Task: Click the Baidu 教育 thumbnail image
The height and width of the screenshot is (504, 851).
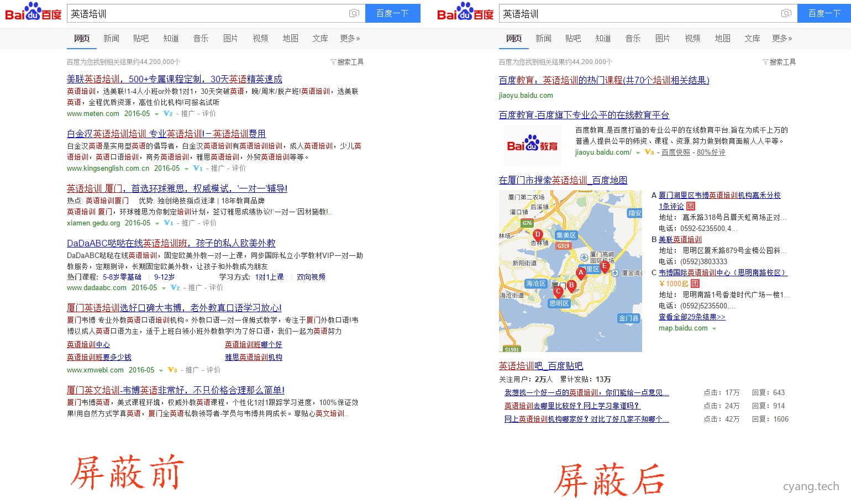Action: click(x=532, y=145)
